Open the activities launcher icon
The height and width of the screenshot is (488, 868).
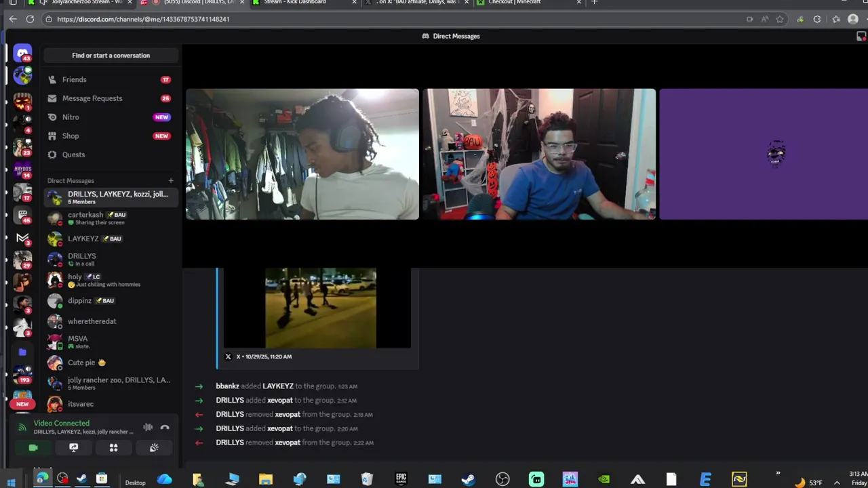pyautogui.click(x=113, y=447)
